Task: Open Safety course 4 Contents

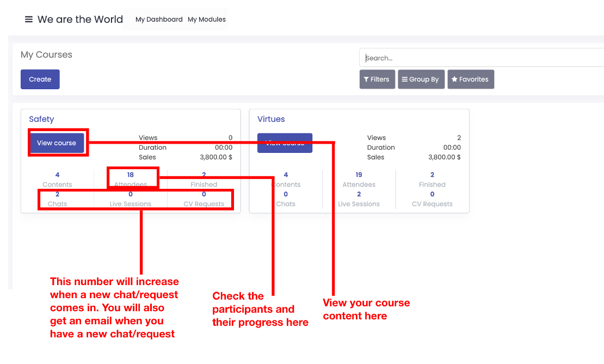Action: pyautogui.click(x=57, y=179)
